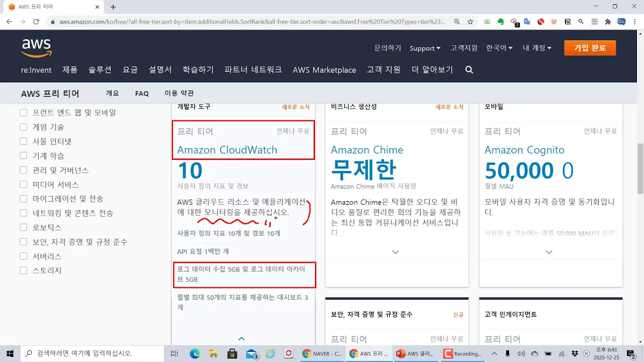Image resolution: width=644 pixels, height=362 pixels.
Task: Open the Mail app in the taskbar
Action: [x=252, y=353]
